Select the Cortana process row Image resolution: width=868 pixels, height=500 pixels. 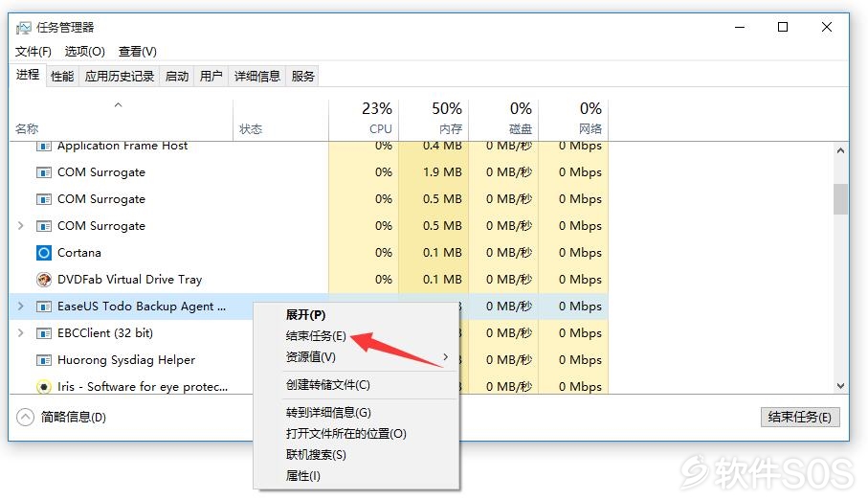coord(309,253)
